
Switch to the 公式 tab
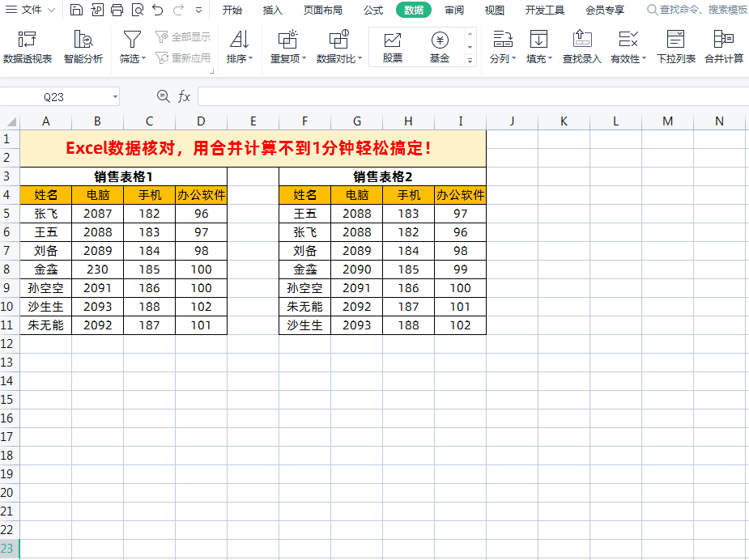[x=373, y=10]
